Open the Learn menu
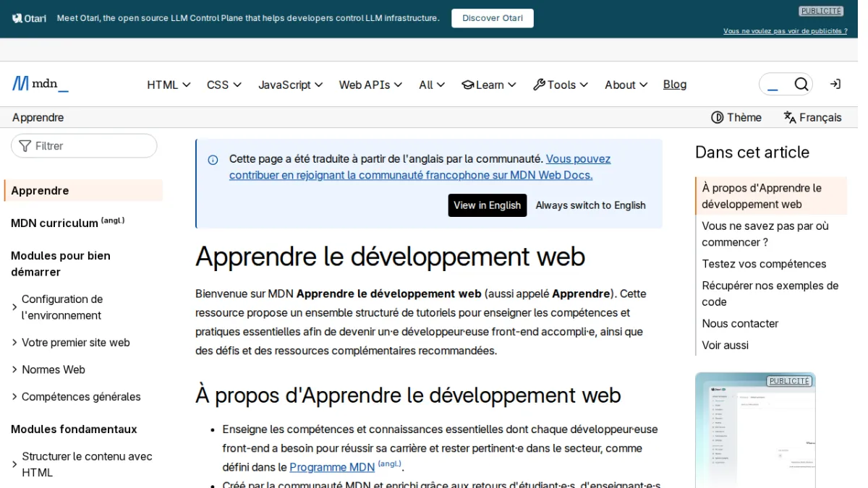 (489, 85)
